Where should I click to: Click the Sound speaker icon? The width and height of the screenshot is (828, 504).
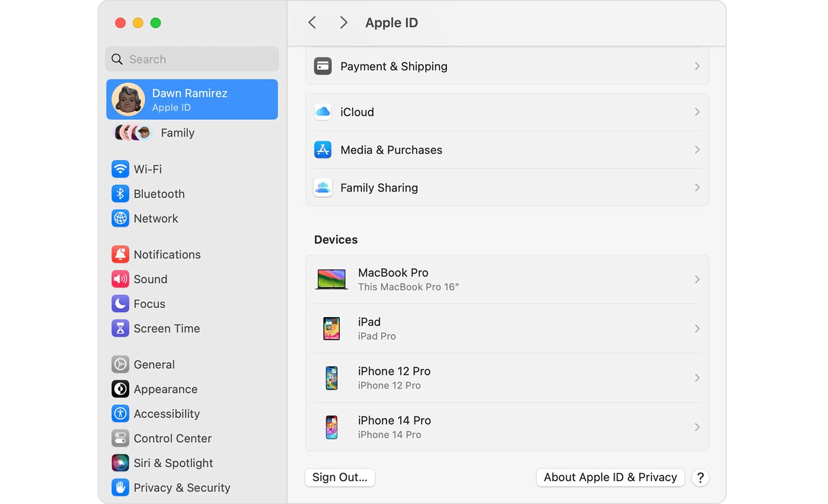120,279
